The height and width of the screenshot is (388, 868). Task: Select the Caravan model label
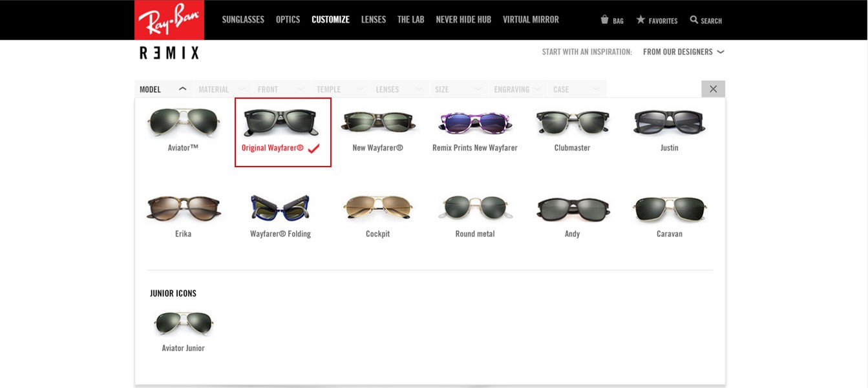(x=670, y=234)
